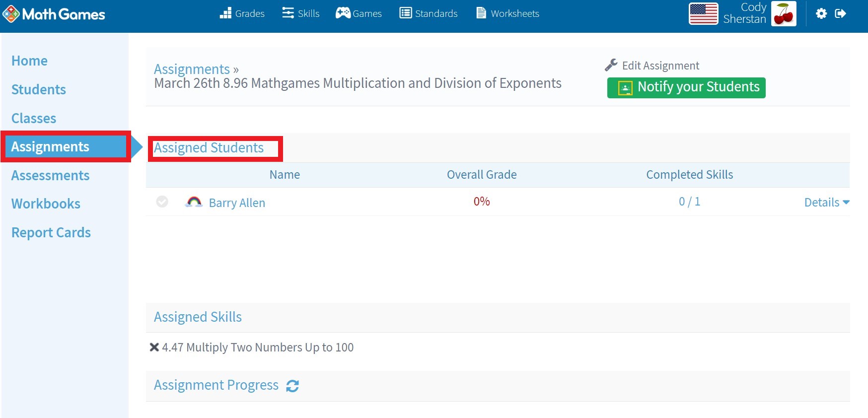Open the Skills menu

[301, 13]
